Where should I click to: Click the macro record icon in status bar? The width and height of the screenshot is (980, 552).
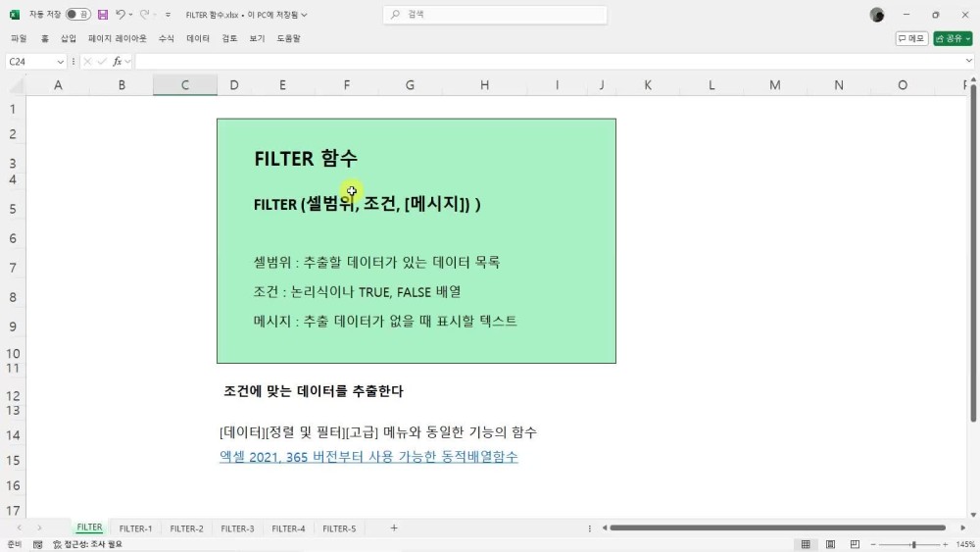point(37,544)
